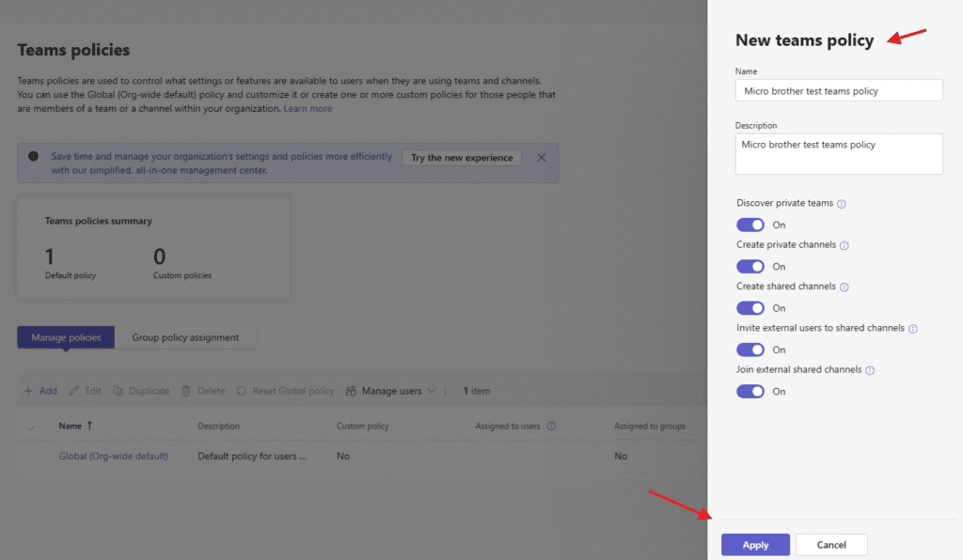Disable the Create private channels switch
This screenshot has width=963, height=560.
(x=750, y=267)
